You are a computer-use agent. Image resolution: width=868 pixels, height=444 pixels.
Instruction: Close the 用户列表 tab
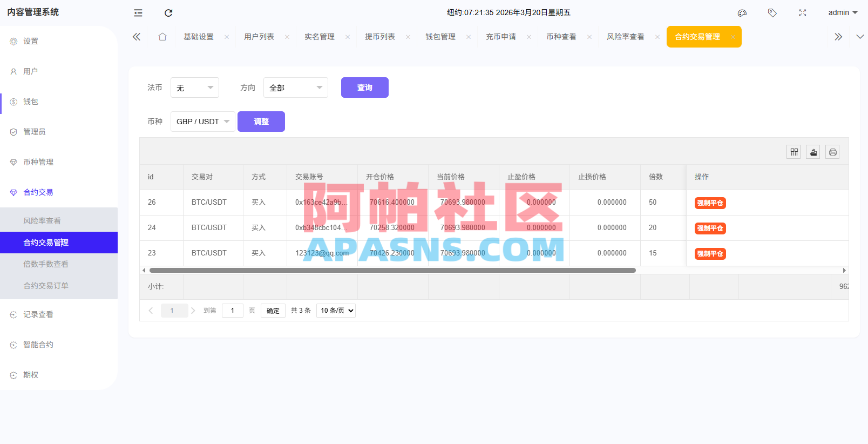click(x=287, y=37)
